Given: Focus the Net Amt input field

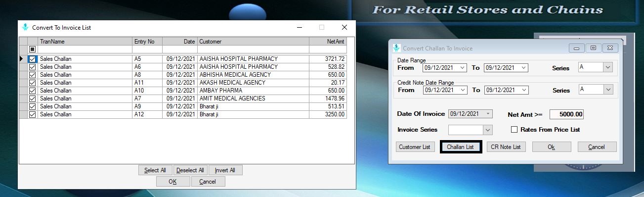Looking at the screenshot, I should (x=566, y=114).
